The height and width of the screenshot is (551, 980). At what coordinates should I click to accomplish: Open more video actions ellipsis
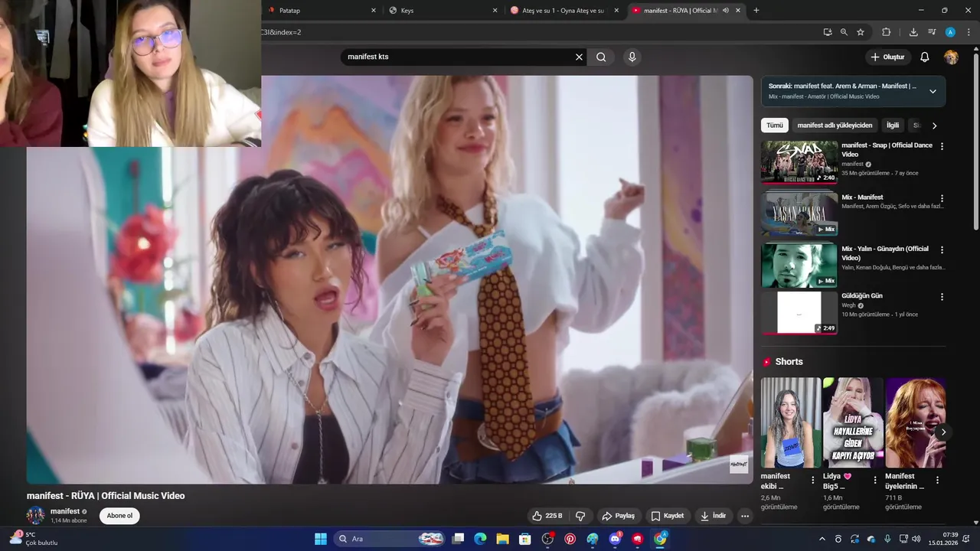tap(744, 516)
